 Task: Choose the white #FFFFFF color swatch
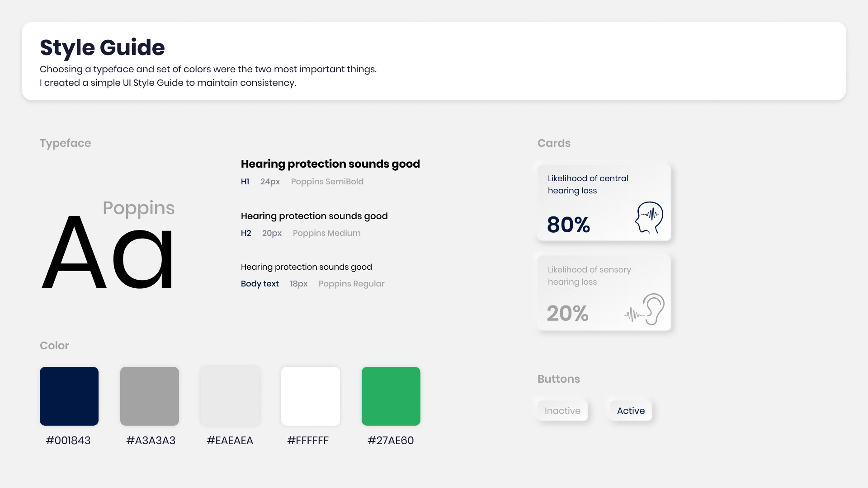pos(311,396)
